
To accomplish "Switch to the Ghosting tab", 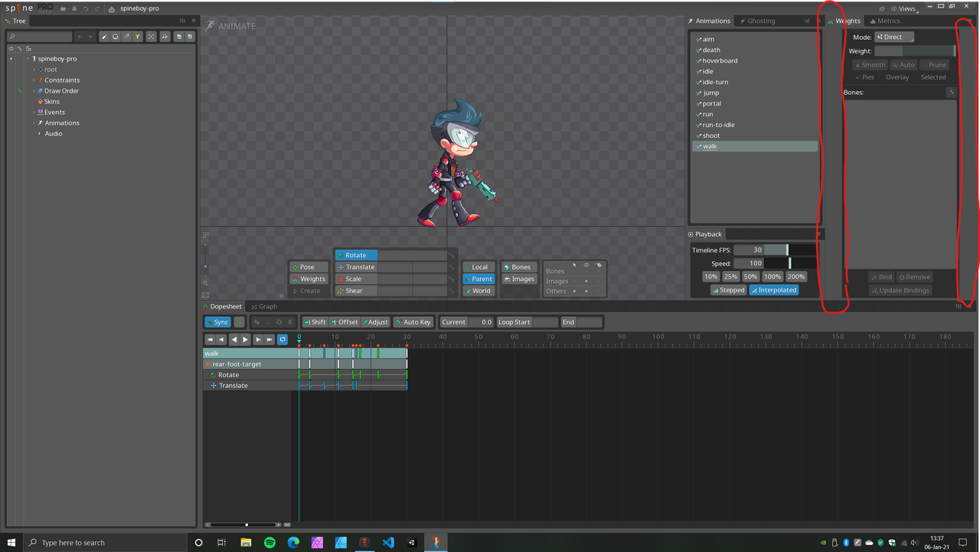I will point(756,21).
